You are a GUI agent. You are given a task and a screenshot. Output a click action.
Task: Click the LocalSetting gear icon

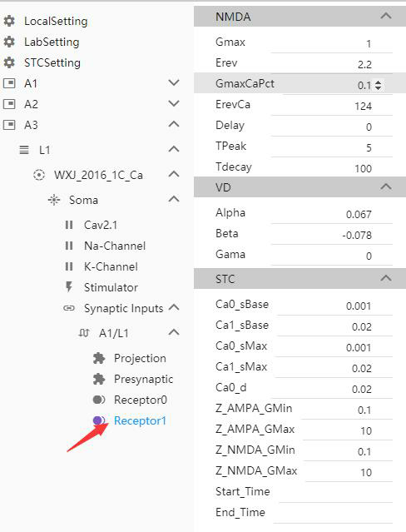(9, 21)
